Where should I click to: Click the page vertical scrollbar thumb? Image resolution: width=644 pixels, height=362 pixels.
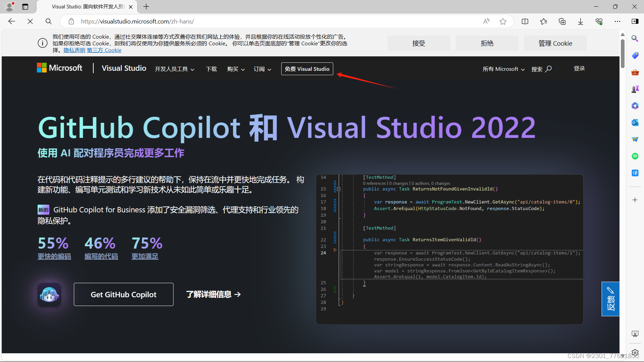coord(623,54)
